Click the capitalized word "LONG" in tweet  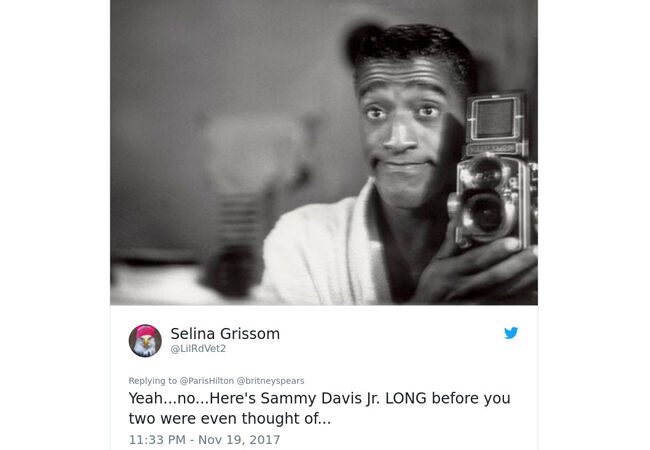click(406, 398)
